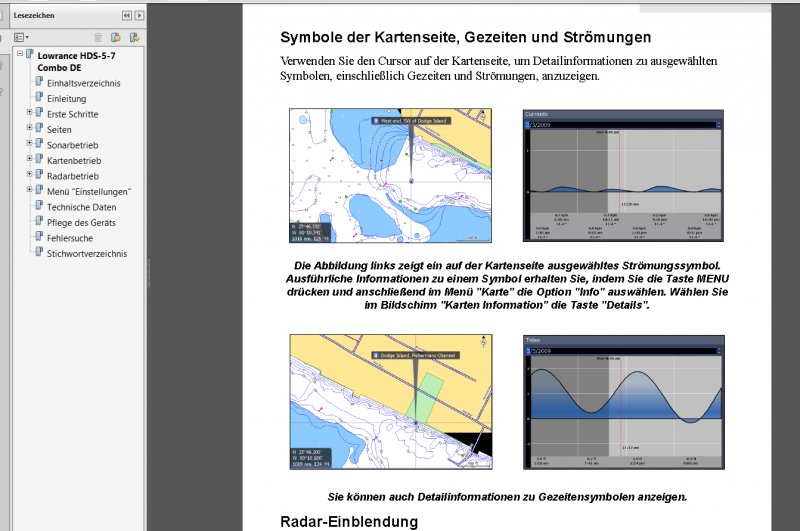Image resolution: width=800 pixels, height=531 pixels.
Task: Click the expand panel arrow next to Lesezeichen
Action: (139, 16)
